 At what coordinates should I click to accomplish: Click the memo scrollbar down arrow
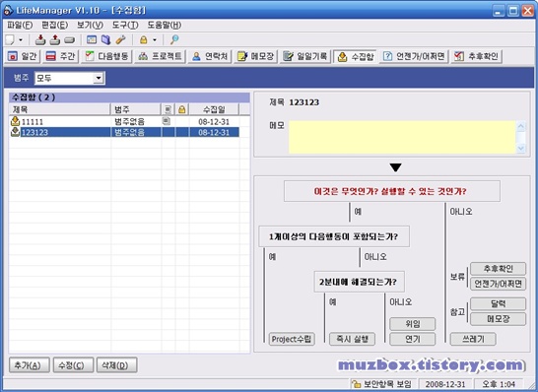tap(521, 148)
